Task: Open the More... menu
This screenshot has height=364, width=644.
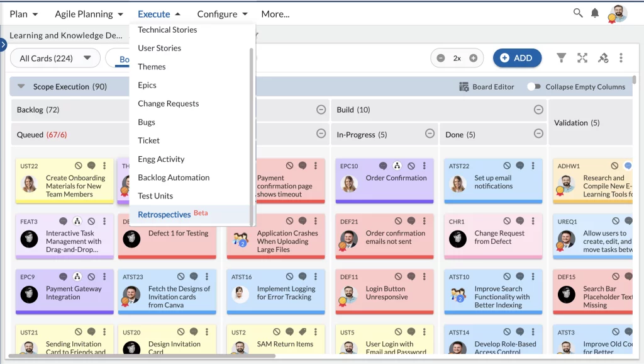Action: coord(275,14)
